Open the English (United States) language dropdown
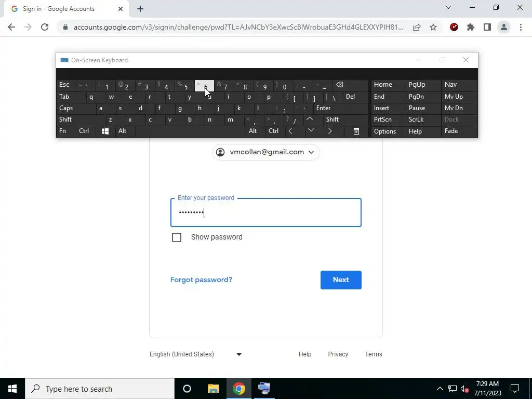Screen dimensions: 532x399 [x=196, y=354]
